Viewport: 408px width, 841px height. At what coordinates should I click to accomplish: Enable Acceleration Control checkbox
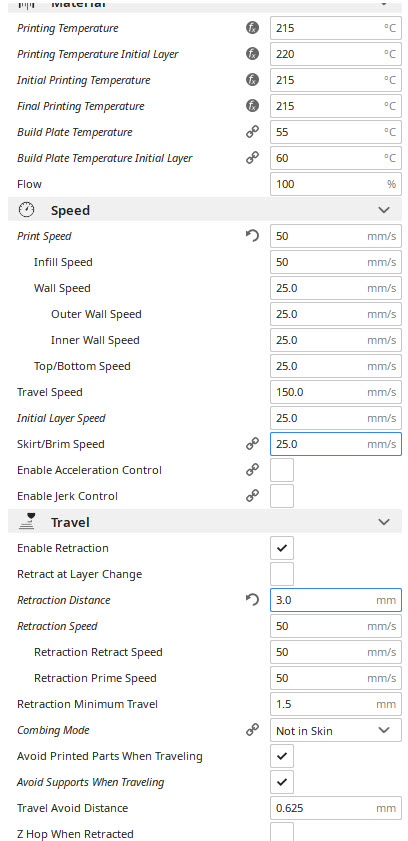coord(282,470)
